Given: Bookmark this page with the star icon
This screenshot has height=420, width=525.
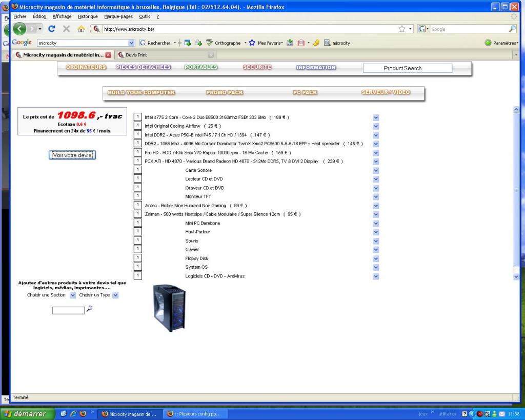Looking at the screenshot, I should click(402, 29).
